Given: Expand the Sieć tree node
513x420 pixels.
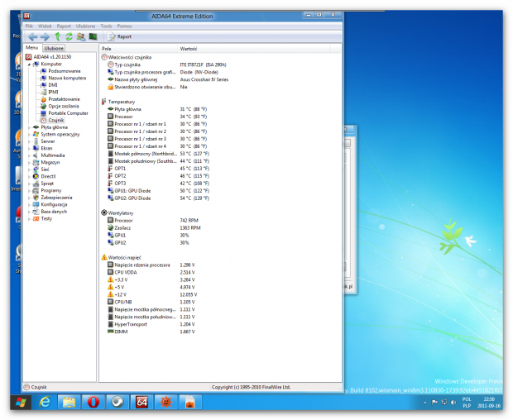Looking at the screenshot, I should [29, 169].
